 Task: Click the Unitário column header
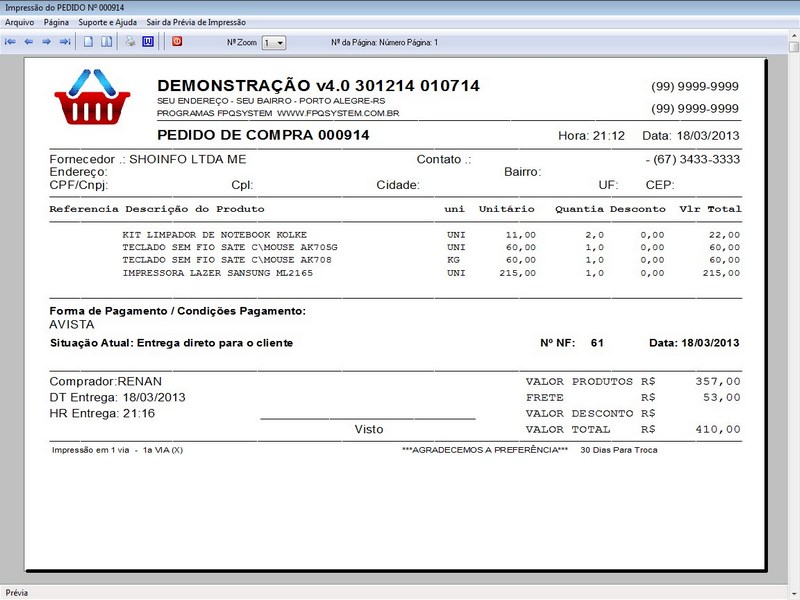[506, 209]
